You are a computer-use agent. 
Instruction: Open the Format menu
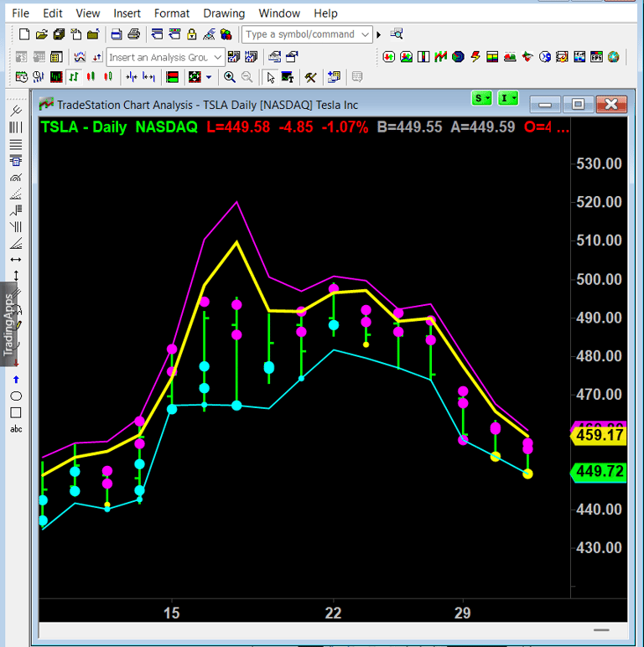171,13
